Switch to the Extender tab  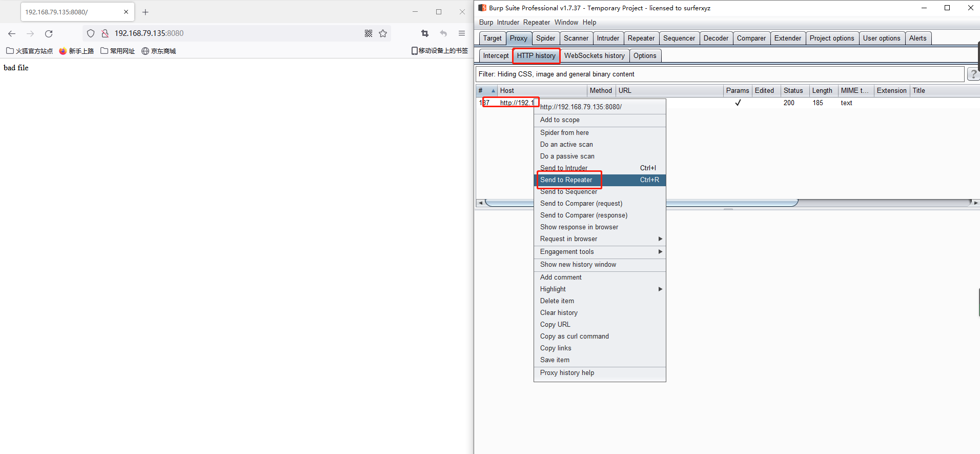coord(788,38)
